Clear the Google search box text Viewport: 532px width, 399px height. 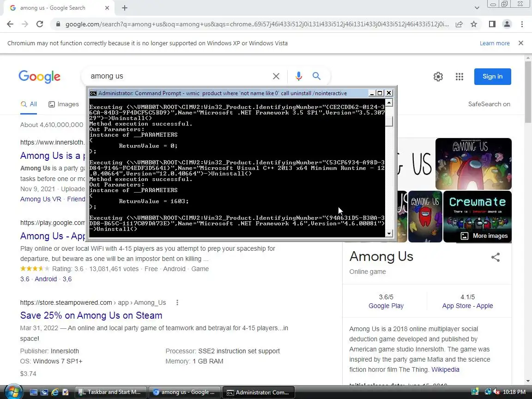pos(276,76)
